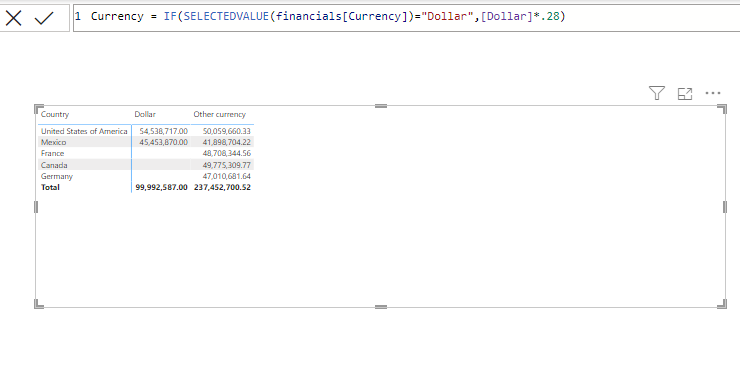Grab the bottom-right corner handle of visual
Screen dimensions: 740x380
pyautogui.click(x=722, y=304)
